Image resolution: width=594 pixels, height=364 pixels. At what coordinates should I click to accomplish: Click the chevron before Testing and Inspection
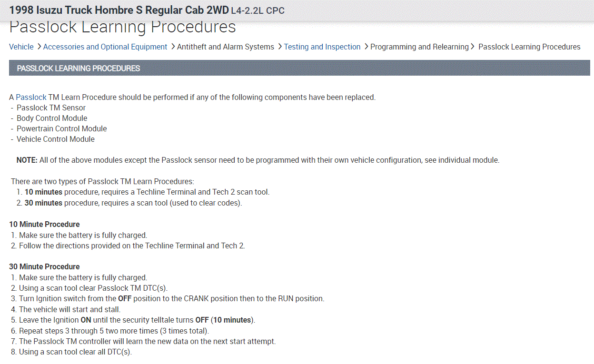280,47
